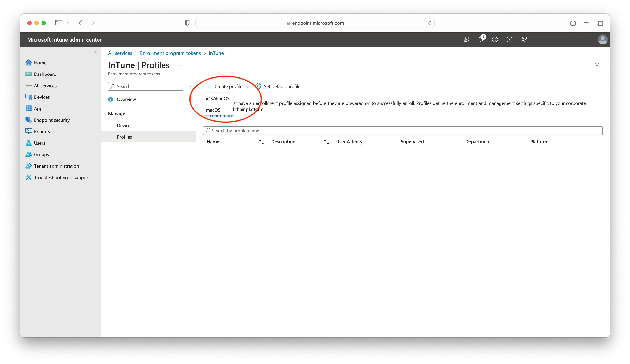Open the Notifications bell icon

(x=481, y=39)
